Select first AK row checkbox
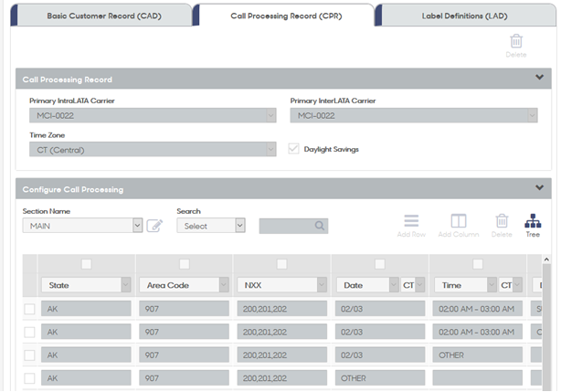 (29, 309)
